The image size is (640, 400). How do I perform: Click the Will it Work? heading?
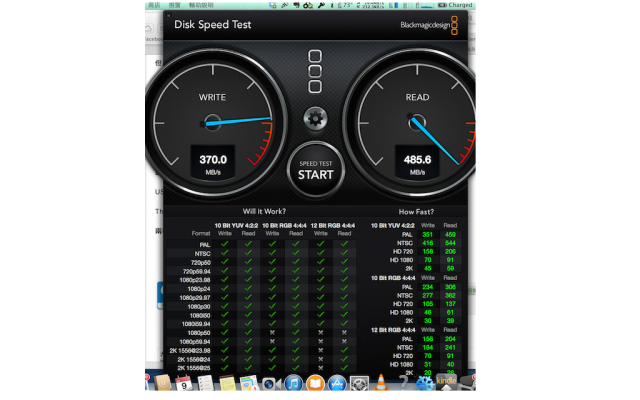[264, 211]
